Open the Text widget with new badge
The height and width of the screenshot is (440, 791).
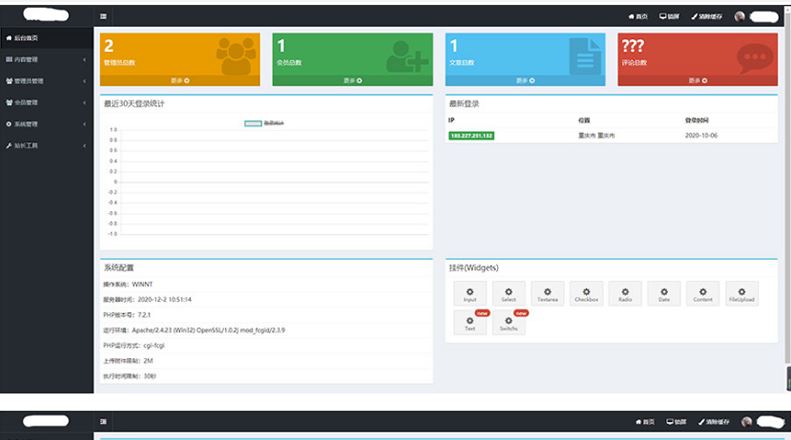point(470,323)
